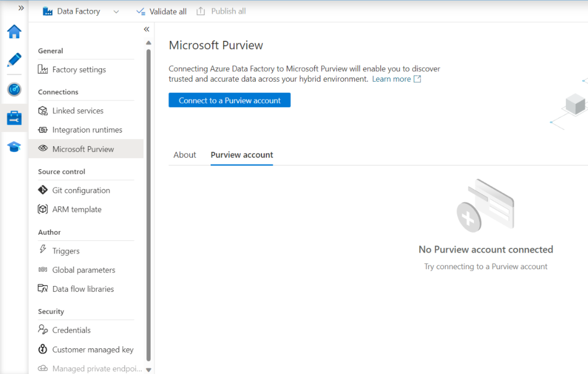Screen dimensions: 588x374
Task: Click the Customer managed key icon
Action: tap(43, 349)
